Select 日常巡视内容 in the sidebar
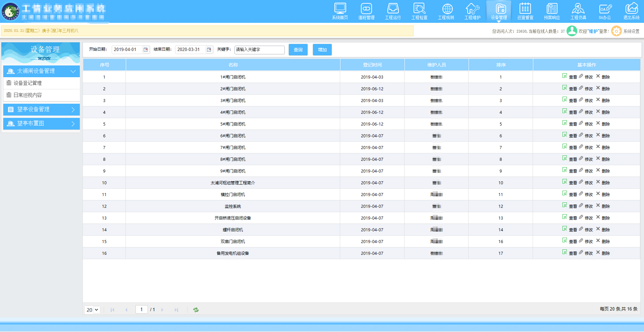 click(28, 95)
